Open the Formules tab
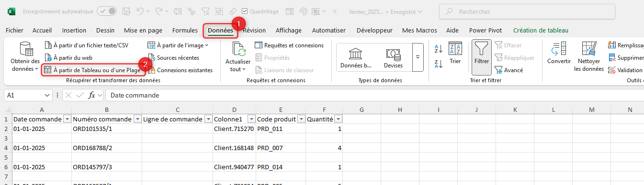The width and height of the screenshot is (644, 185). click(x=185, y=30)
